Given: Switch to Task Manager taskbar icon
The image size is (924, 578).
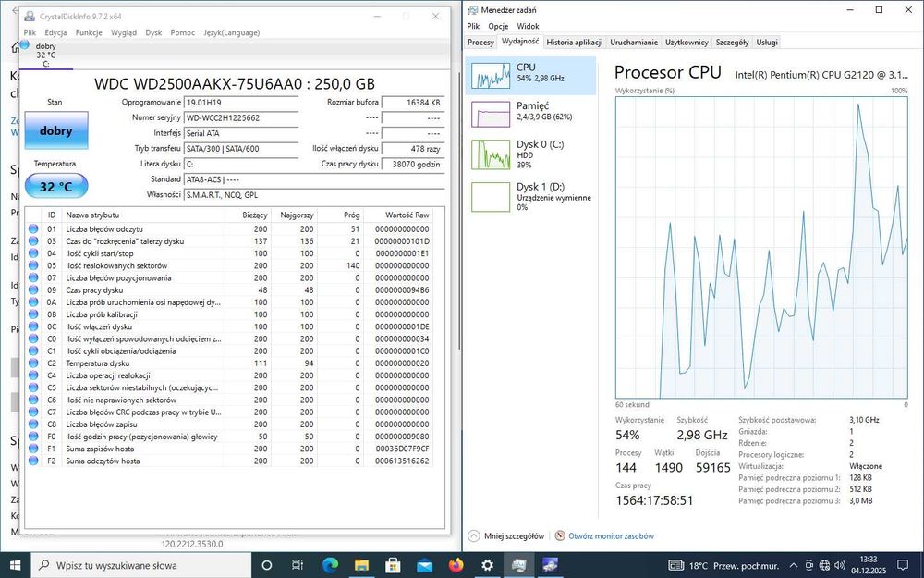Looking at the screenshot, I should point(518,565).
